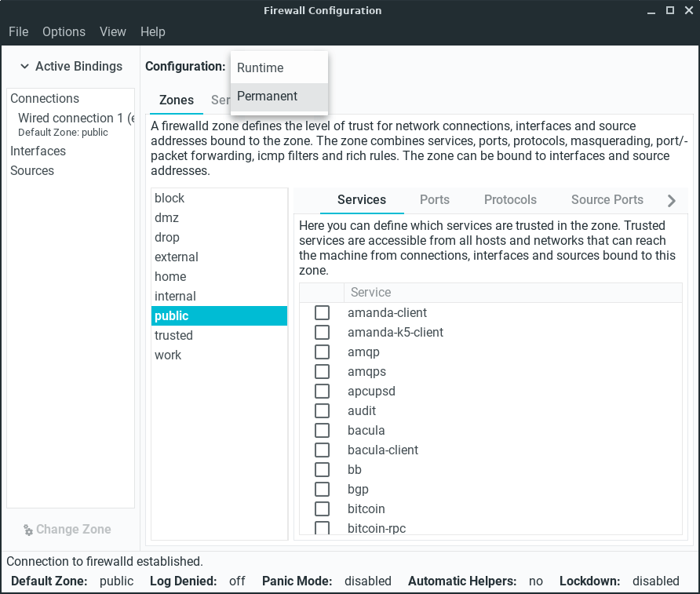The height and width of the screenshot is (594, 700).
Task: Select Runtime configuration option
Action: tap(261, 68)
